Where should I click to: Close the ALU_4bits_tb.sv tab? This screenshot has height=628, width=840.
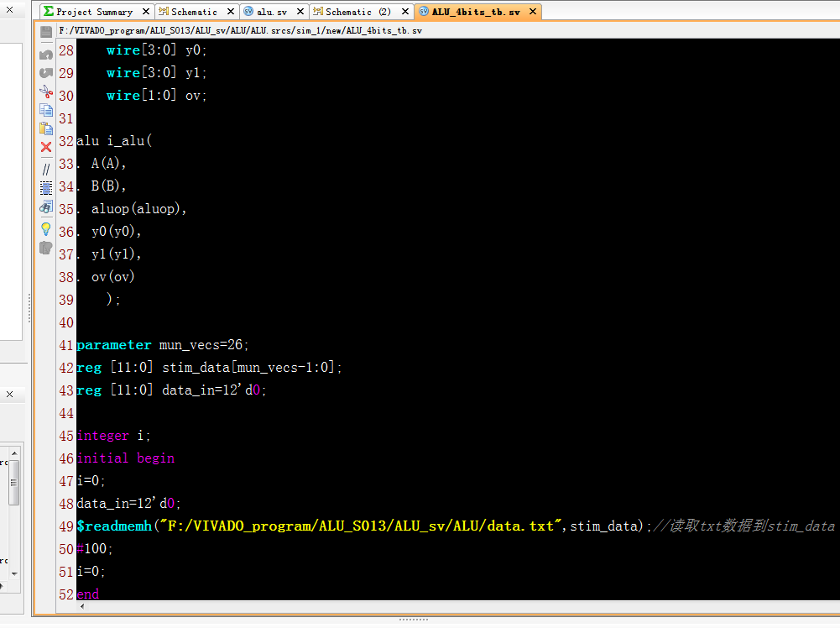[533, 12]
